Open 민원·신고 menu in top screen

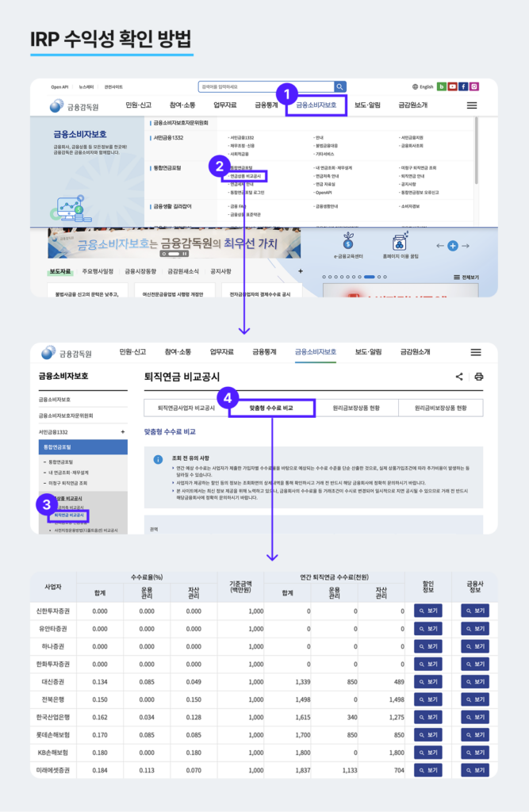(x=138, y=105)
